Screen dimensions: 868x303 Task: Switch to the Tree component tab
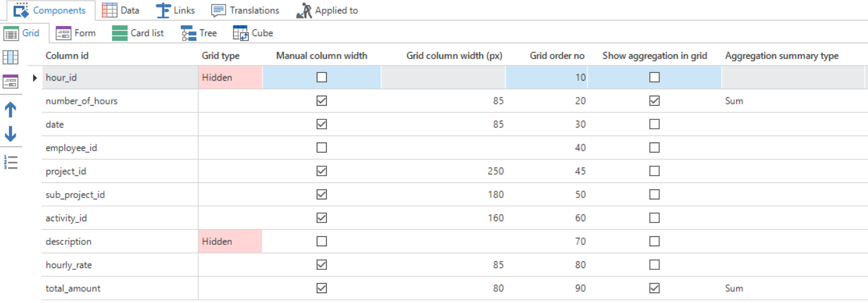199,33
